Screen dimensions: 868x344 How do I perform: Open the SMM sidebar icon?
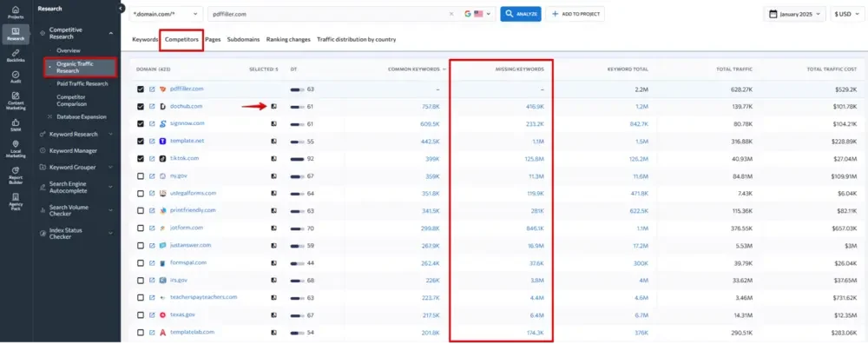tap(16, 124)
